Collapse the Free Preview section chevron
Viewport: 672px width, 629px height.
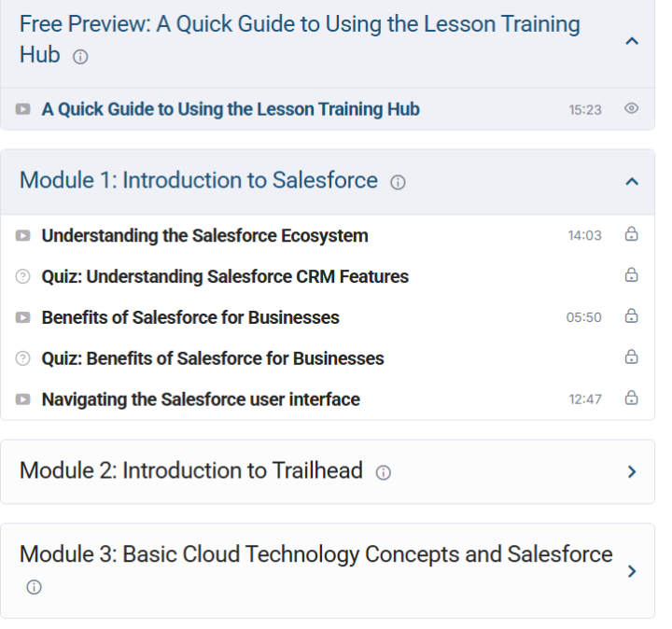click(632, 41)
